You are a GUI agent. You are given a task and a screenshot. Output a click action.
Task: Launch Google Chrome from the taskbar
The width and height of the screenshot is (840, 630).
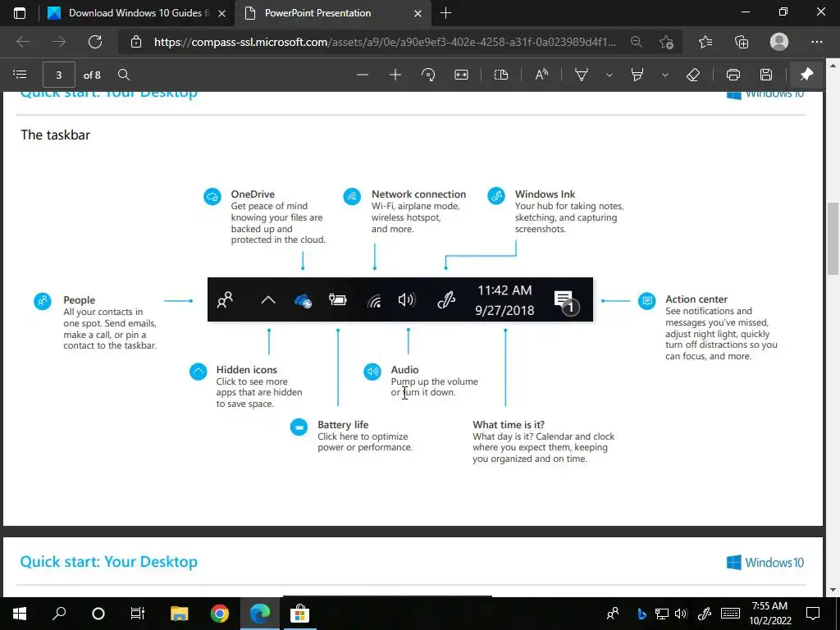pos(220,613)
